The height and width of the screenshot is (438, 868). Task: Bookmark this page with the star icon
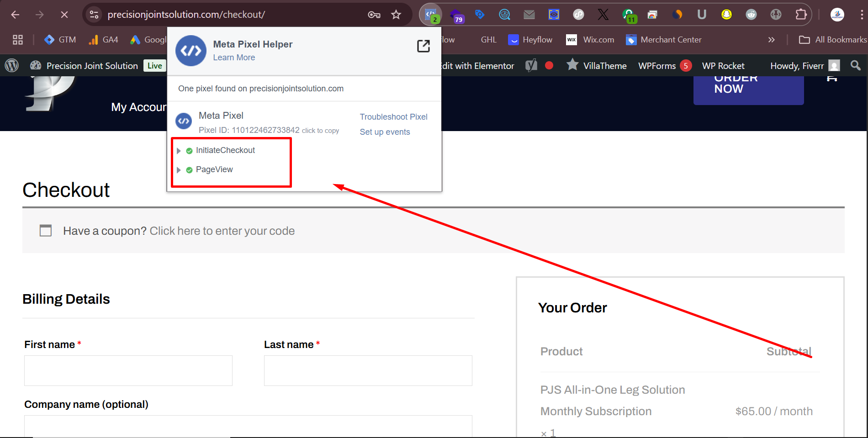[x=396, y=15]
